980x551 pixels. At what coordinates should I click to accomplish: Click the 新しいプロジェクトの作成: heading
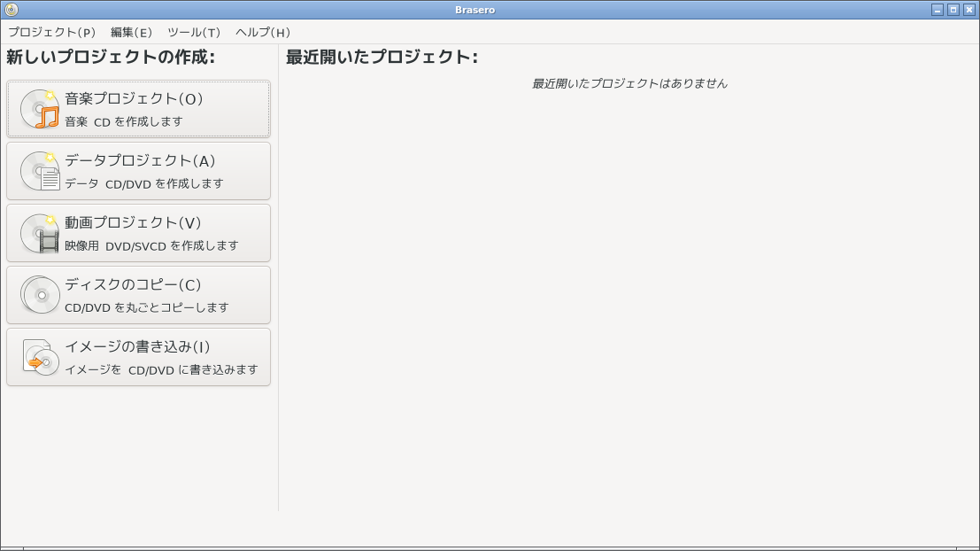pos(111,57)
